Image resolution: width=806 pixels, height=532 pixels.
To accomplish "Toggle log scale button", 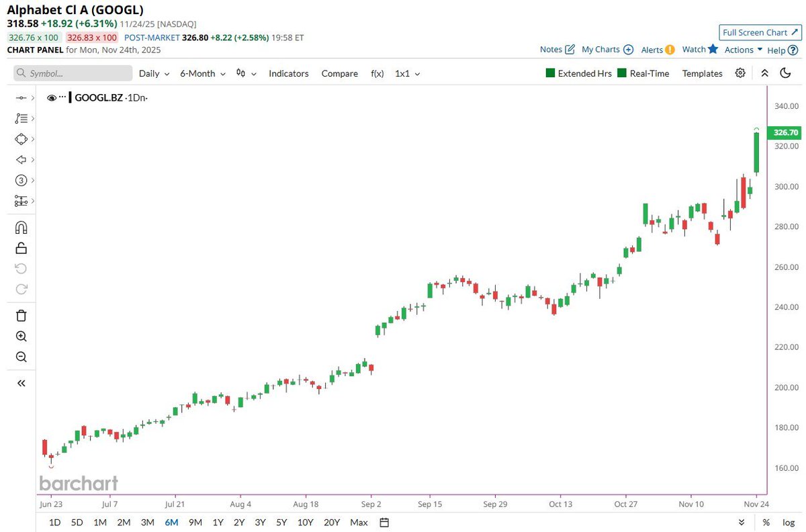I will (787, 522).
